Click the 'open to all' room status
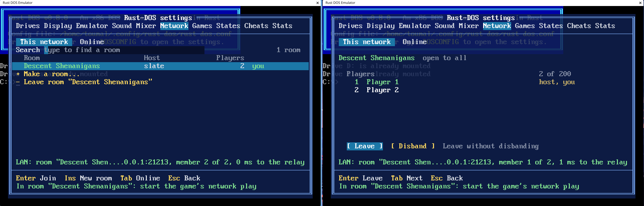 [445, 58]
